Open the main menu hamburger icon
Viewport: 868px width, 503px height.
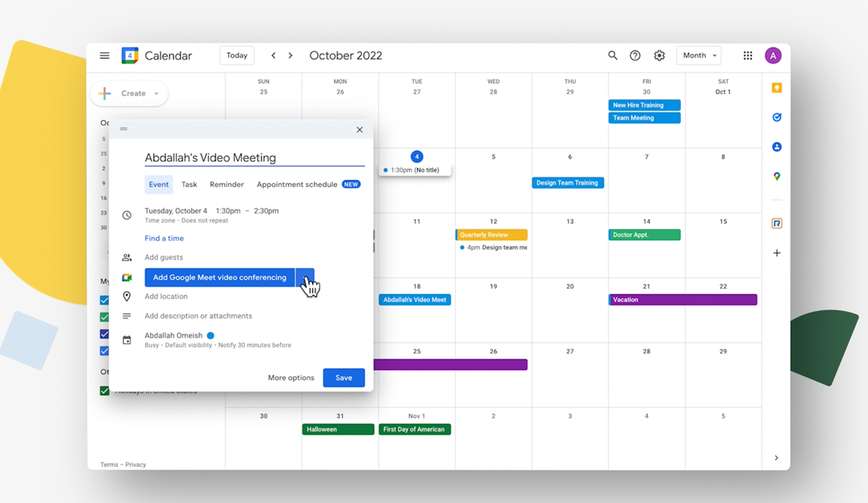point(104,56)
